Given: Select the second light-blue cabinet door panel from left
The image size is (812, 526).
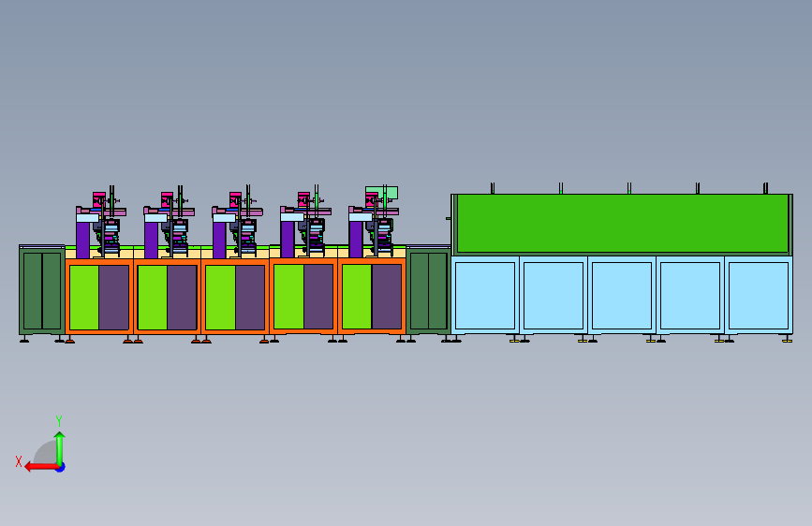Looking at the screenshot, I should [x=554, y=296].
